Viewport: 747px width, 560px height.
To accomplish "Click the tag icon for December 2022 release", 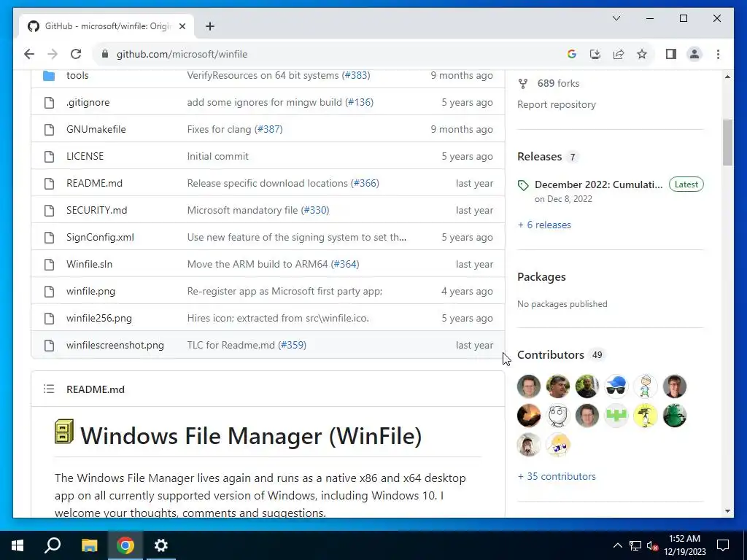I will (x=523, y=185).
